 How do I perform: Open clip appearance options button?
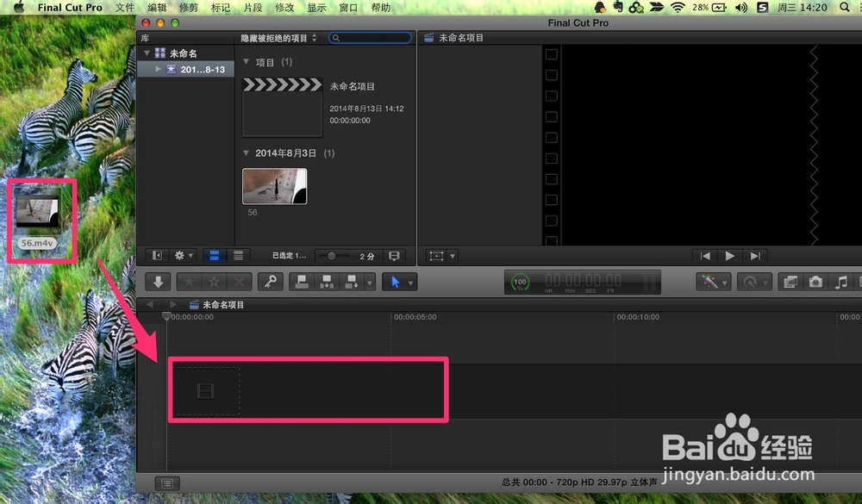394,256
